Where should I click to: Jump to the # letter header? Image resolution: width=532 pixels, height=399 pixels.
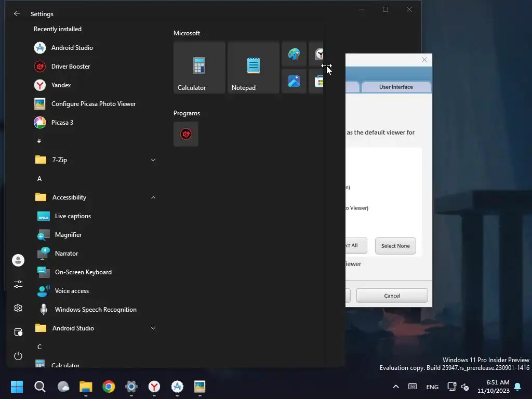(x=39, y=141)
